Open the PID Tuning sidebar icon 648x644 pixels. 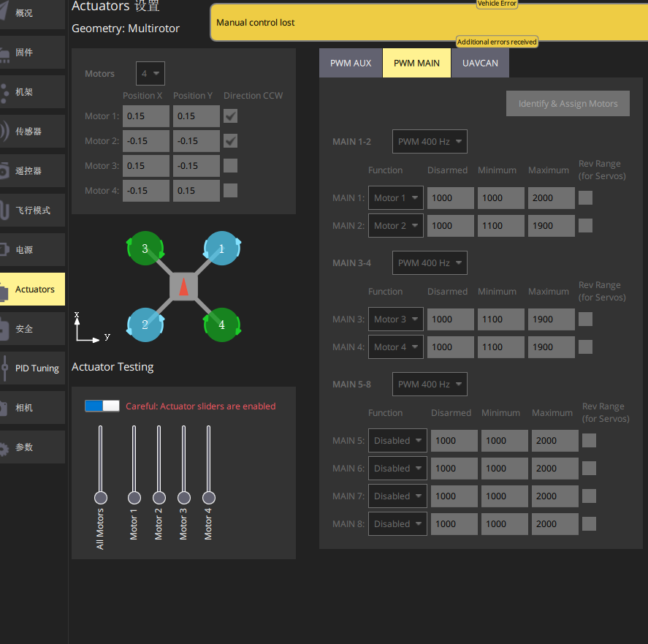(x=5, y=368)
